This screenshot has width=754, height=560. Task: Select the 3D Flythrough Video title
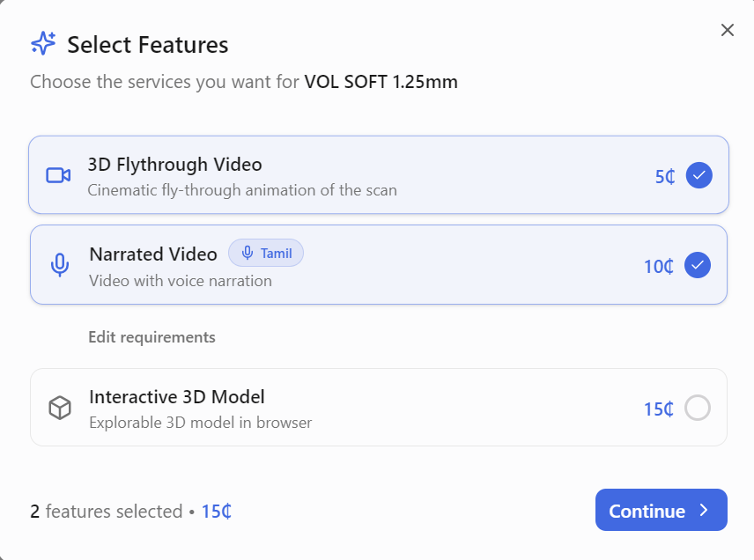pyautogui.click(x=174, y=165)
